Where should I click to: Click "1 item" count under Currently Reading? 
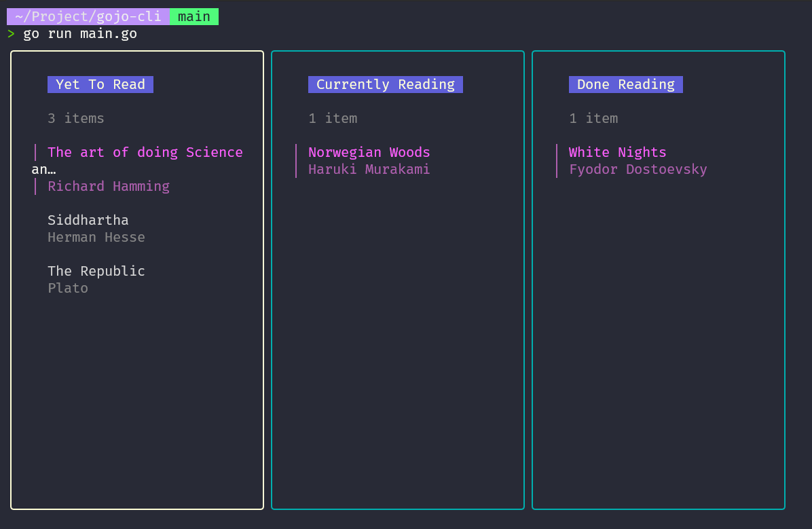pos(333,118)
